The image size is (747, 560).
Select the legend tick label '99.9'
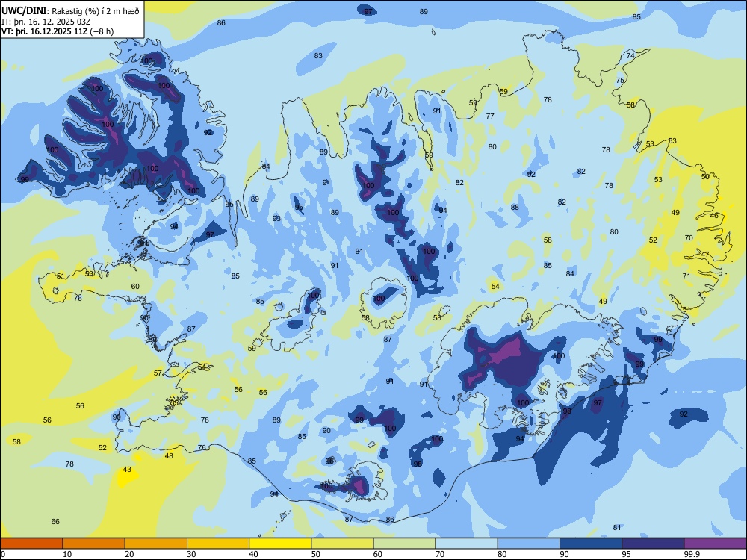point(692,554)
